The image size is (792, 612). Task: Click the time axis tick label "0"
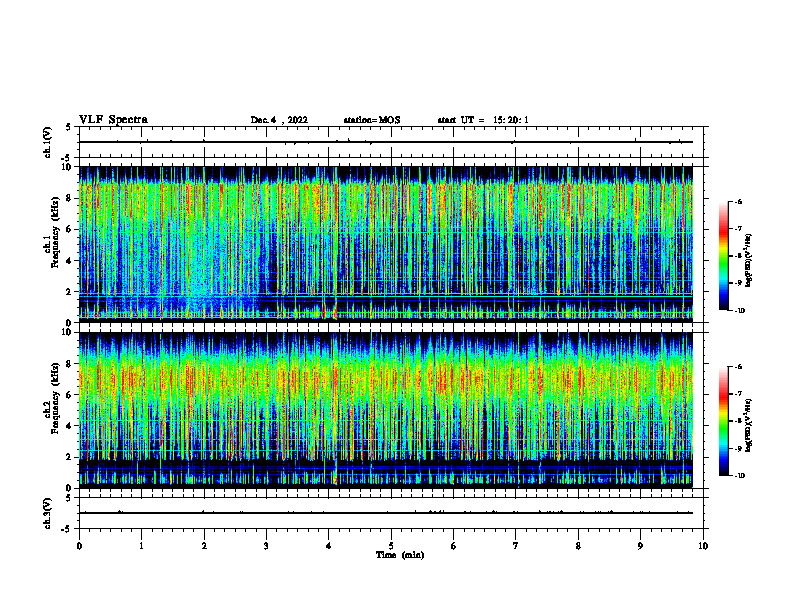point(79,546)
